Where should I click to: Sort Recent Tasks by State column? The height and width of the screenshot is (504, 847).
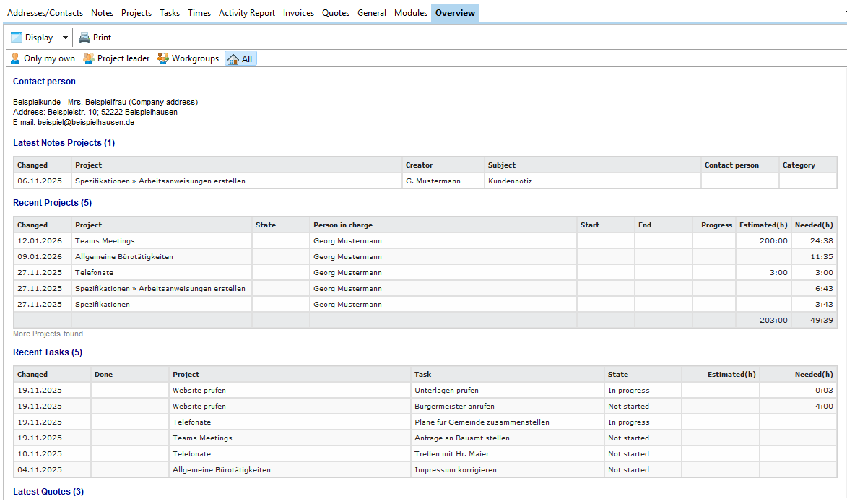click(x=618, y=375)
